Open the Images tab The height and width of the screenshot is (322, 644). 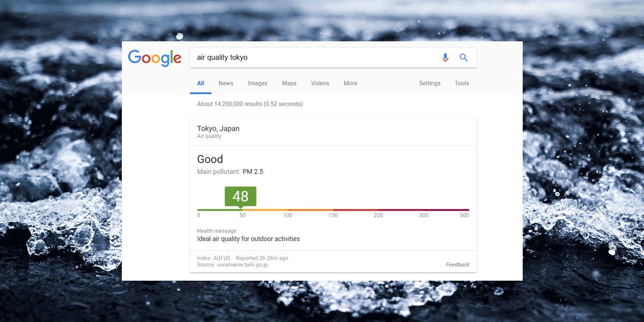click(258, 83)
